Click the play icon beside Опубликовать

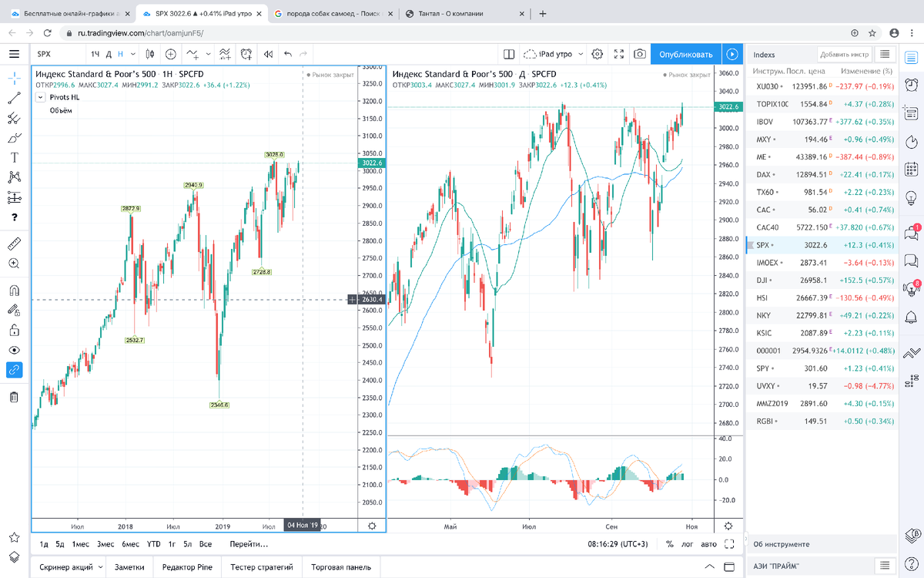tap(732, 54)
